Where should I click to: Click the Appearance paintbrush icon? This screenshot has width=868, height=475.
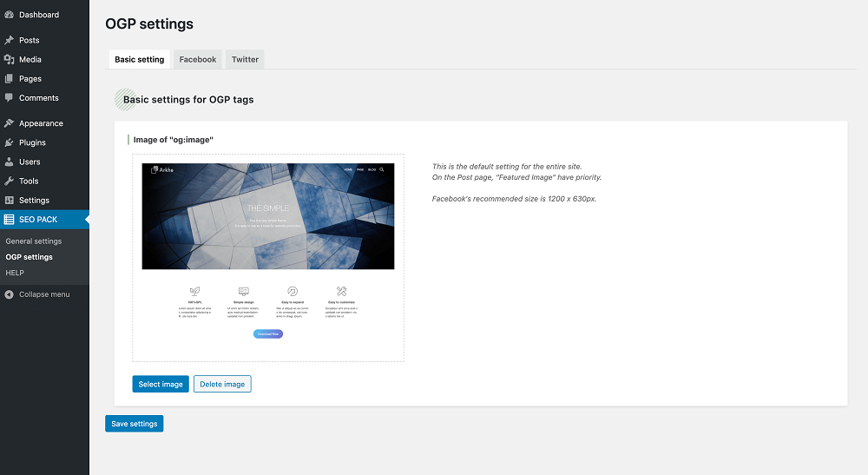click(x=9, y=123)
